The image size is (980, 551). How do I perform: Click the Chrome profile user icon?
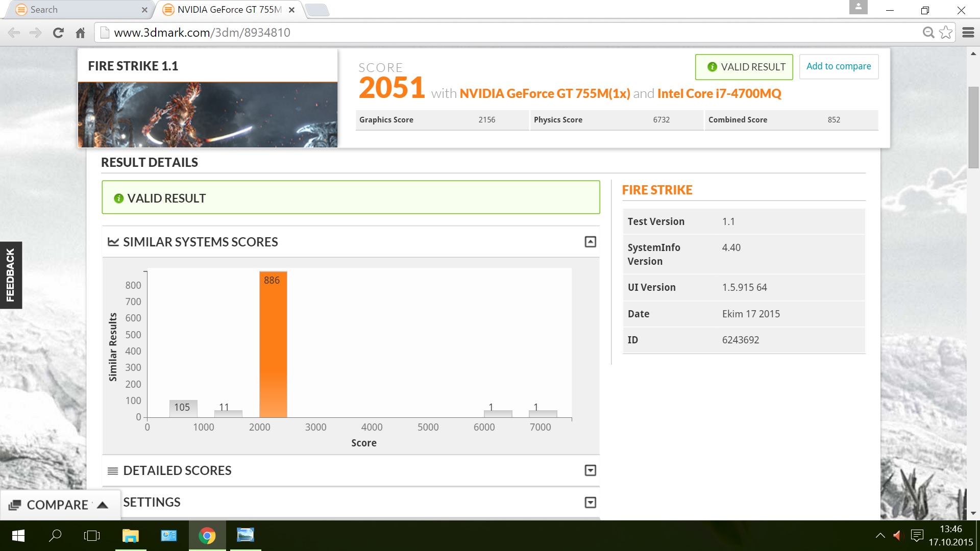[x=859, y=7]
